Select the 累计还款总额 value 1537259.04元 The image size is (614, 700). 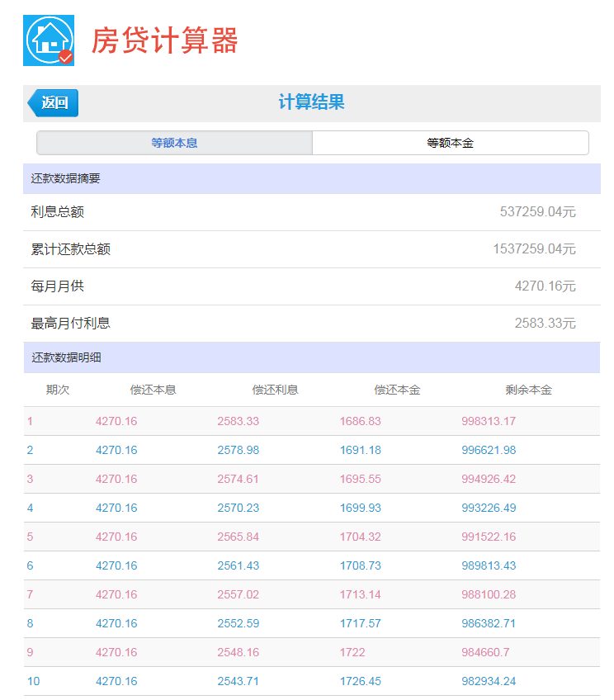click(x=534, y=249)
